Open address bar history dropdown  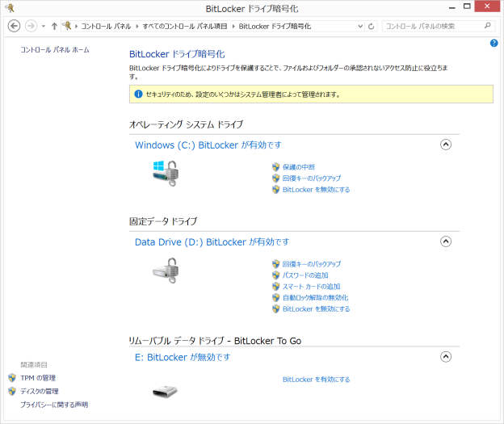click(x=360, y=27)
